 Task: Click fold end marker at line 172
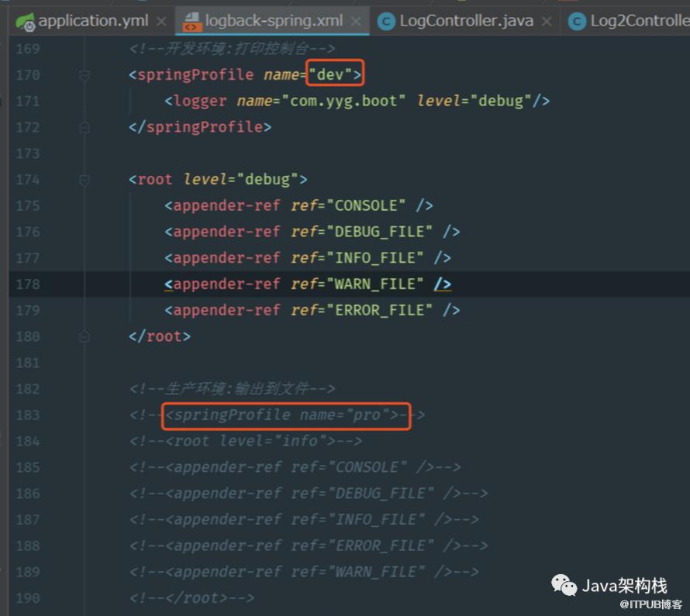click(85, 128)
